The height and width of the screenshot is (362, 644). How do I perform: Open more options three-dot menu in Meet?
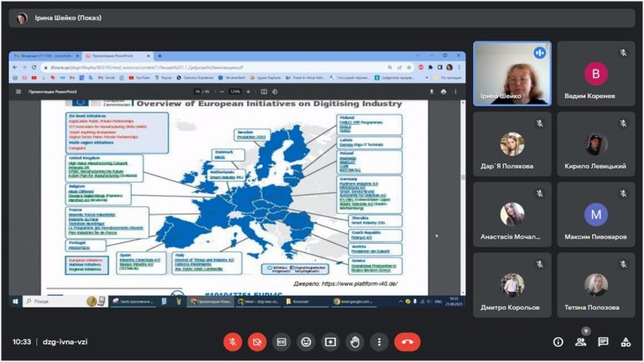click(379, 342)
